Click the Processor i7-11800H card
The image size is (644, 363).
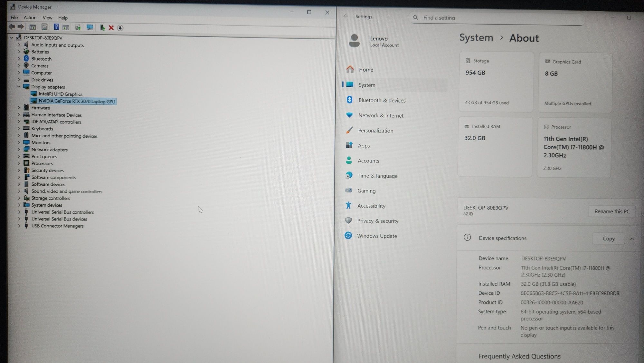[x=574, y=148]
